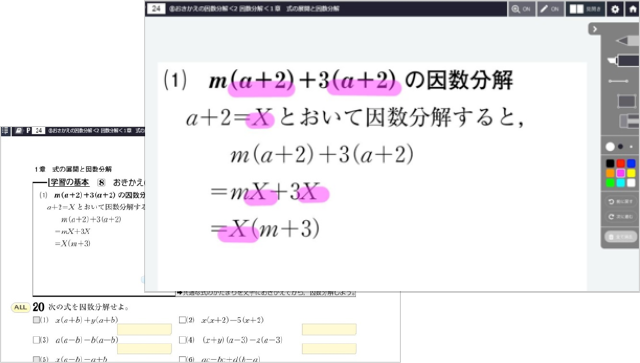The width and height of the screenshot is (640, 363).
Task: Pick the cyan color swatch
Action: pos(621,183)
